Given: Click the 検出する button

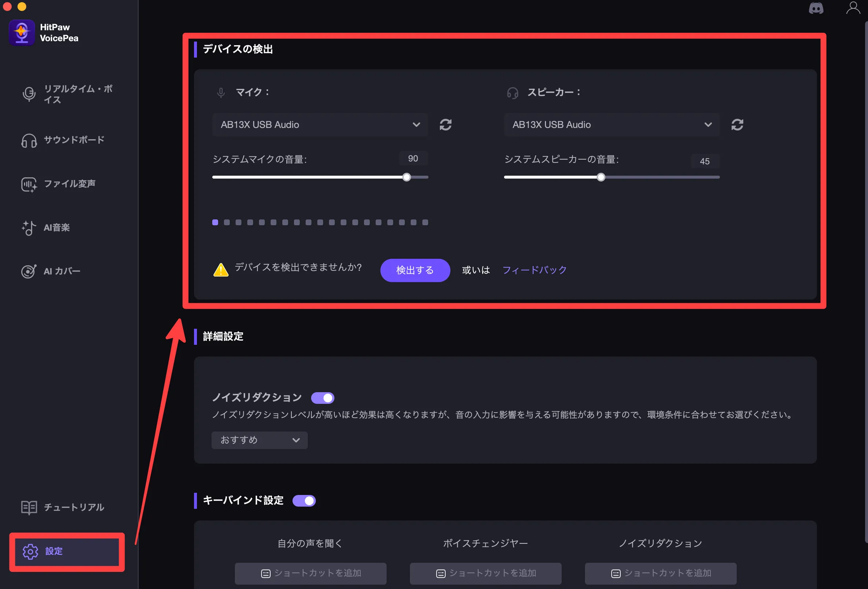Looking at the screenshot, I should point(415,270).
